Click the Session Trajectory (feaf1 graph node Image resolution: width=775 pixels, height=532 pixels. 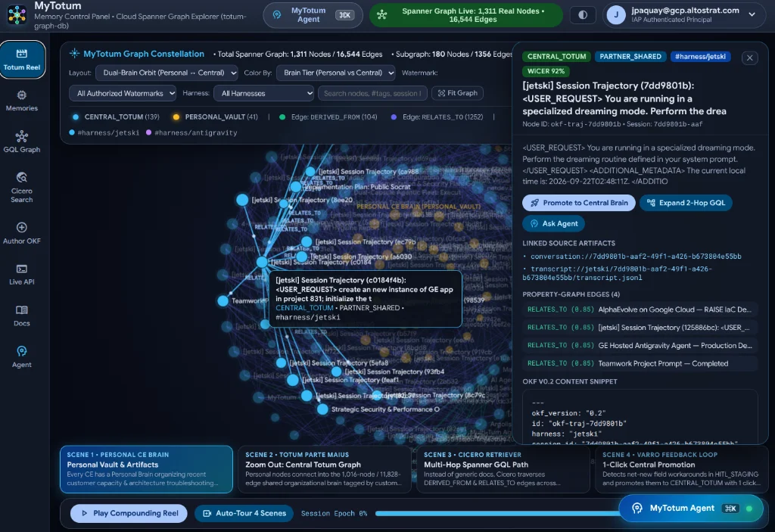pyautogui.click(x=293, y=380)
